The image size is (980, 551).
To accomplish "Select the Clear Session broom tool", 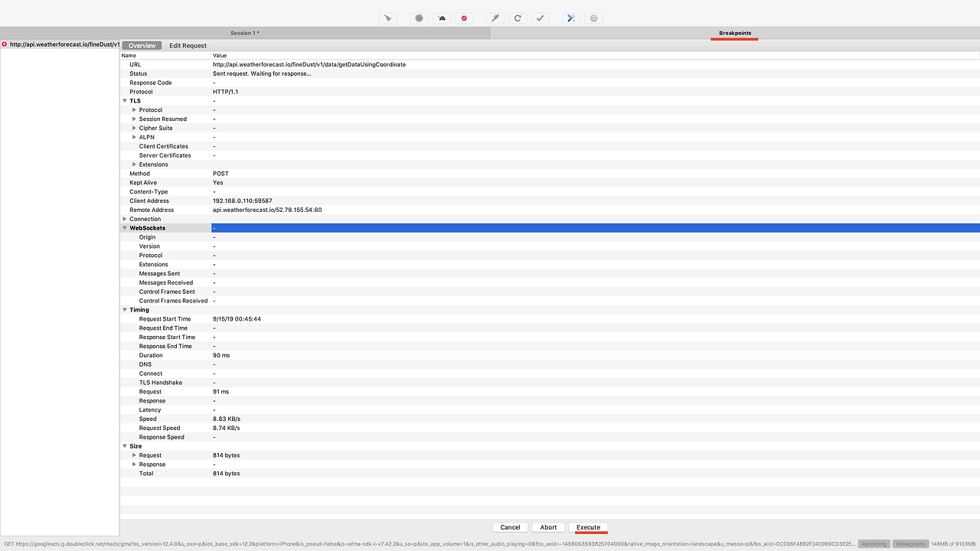I will pyautogui.click(x=387, y=18).
